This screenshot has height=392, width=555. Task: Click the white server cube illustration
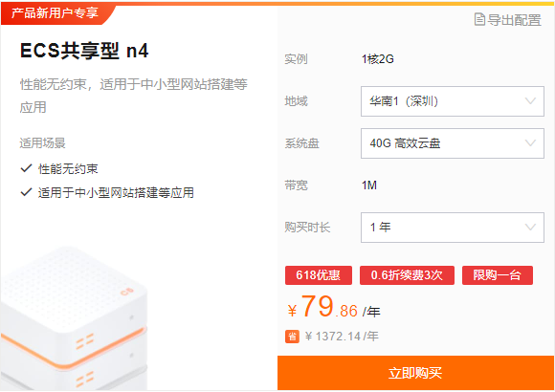74,318
